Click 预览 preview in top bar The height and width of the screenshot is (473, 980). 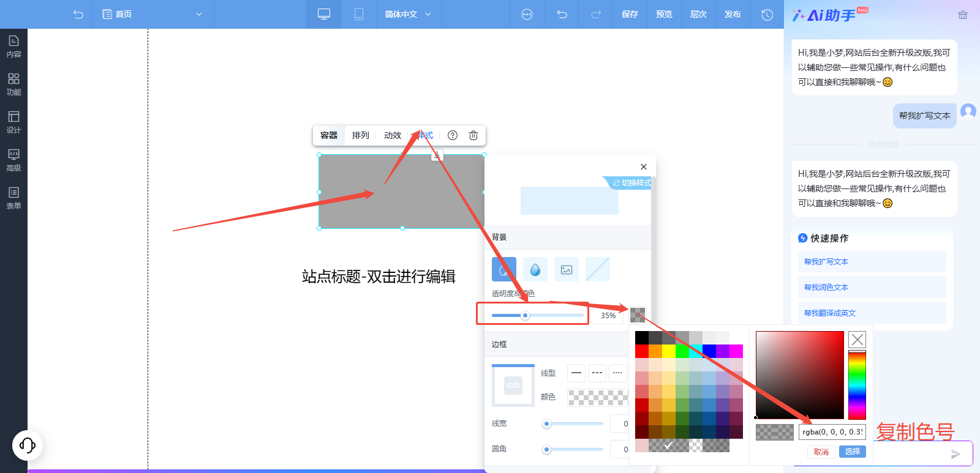(664, 14)
